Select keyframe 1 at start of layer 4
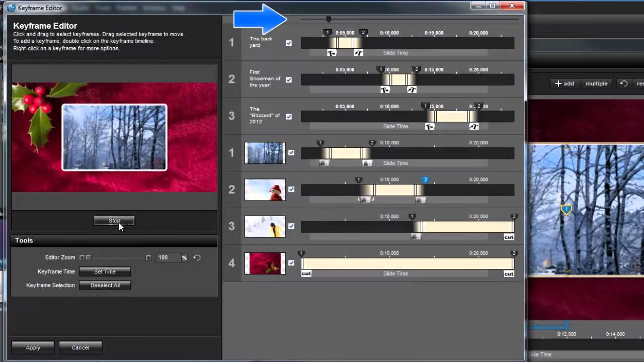 301,253
